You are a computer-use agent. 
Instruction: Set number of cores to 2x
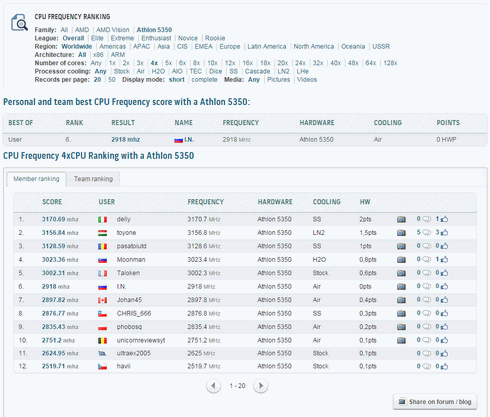[x=126, y=63]
